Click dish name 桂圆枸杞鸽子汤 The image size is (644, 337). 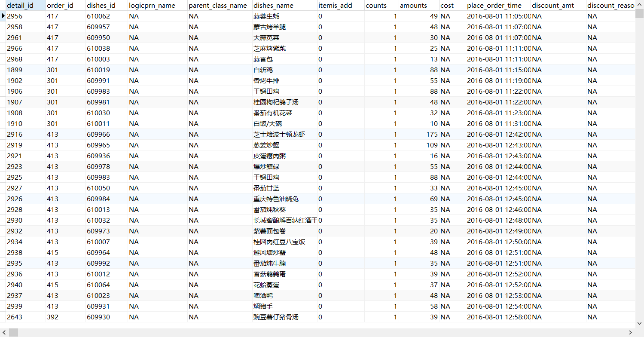276,102
